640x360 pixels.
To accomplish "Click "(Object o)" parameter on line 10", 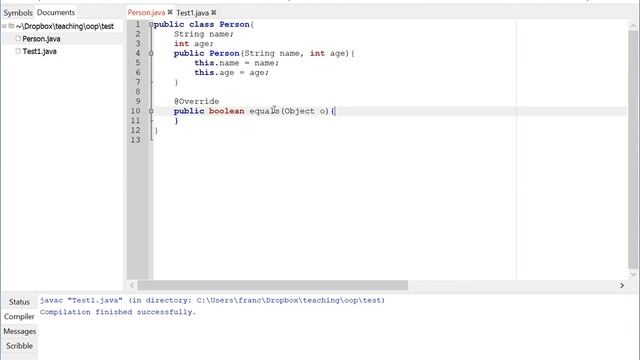I will (305, 111).
